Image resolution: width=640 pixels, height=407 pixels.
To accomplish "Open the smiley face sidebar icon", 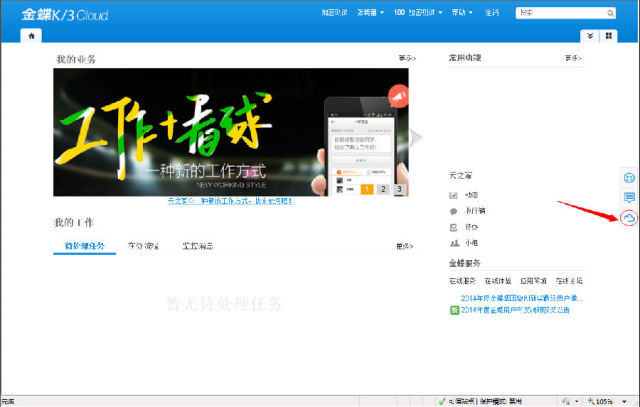I will click(629, 178).
